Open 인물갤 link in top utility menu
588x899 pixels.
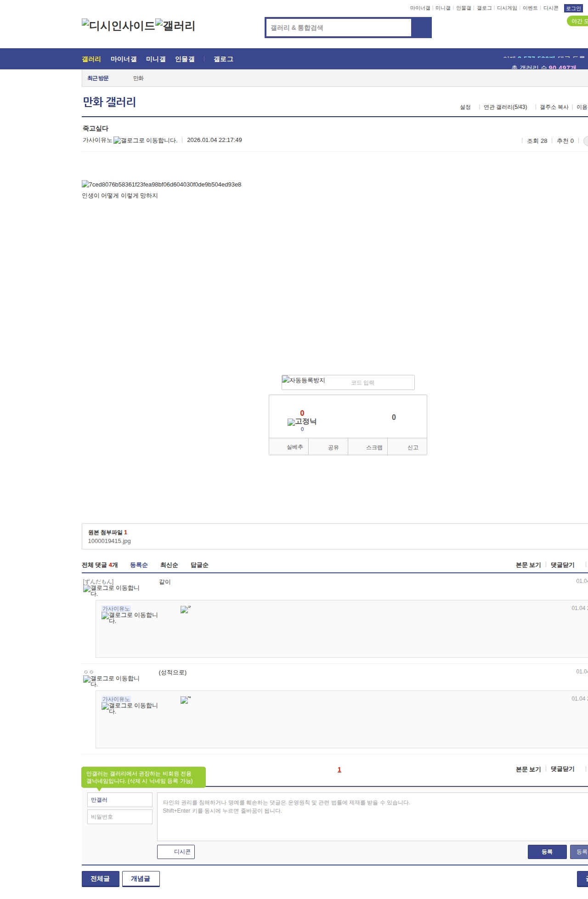pyautogui.click(x=464, y=8)
